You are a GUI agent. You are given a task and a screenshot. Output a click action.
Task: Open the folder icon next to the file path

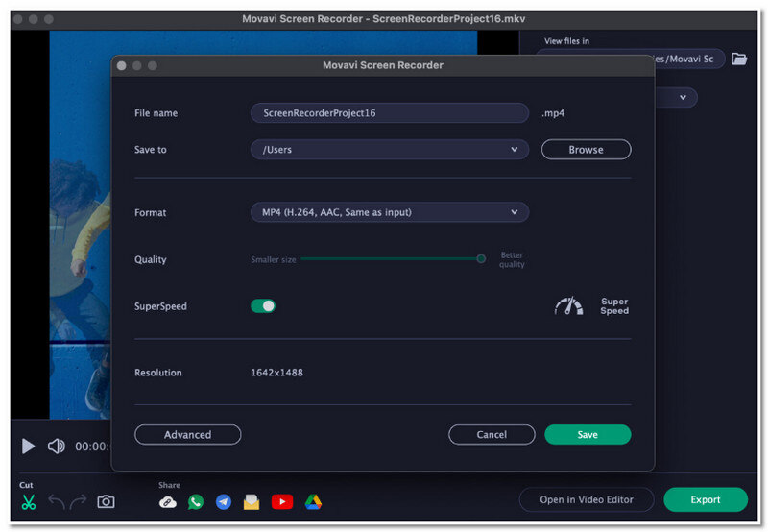click(738, 59)
